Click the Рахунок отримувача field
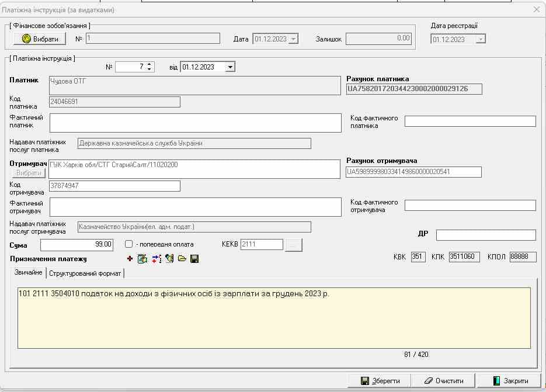This screenshot has width=546, height=392. tap(413, 172)
